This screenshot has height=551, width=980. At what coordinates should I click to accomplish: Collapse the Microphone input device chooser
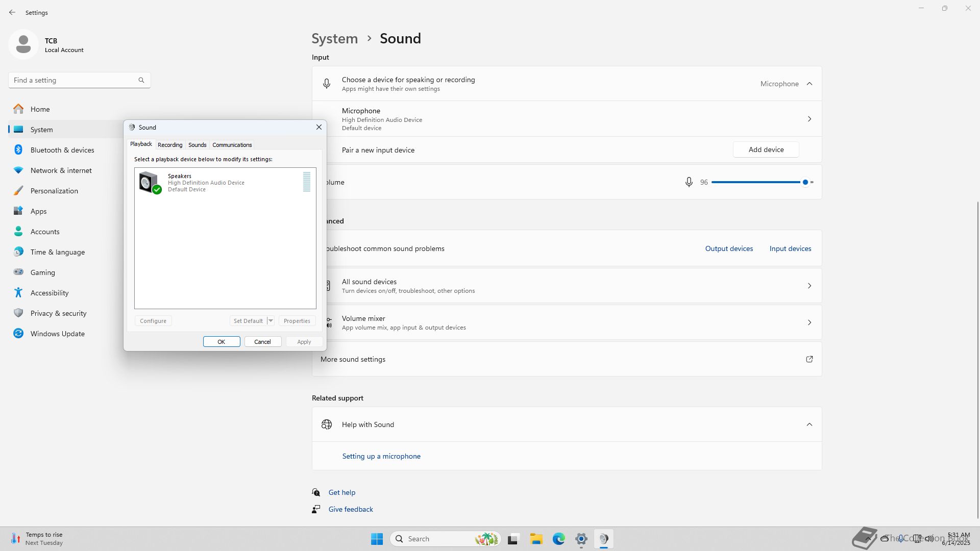[809, 84]
